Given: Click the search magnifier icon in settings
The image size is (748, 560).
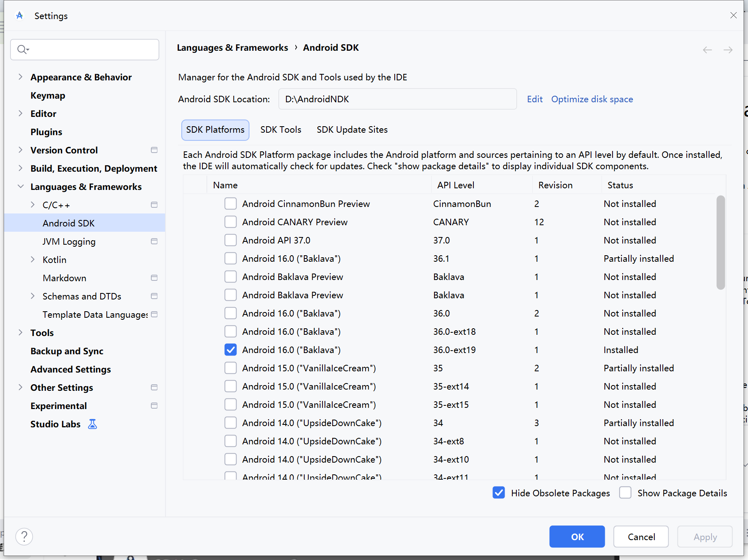Looking at the screenshot, I should (23, 50).
